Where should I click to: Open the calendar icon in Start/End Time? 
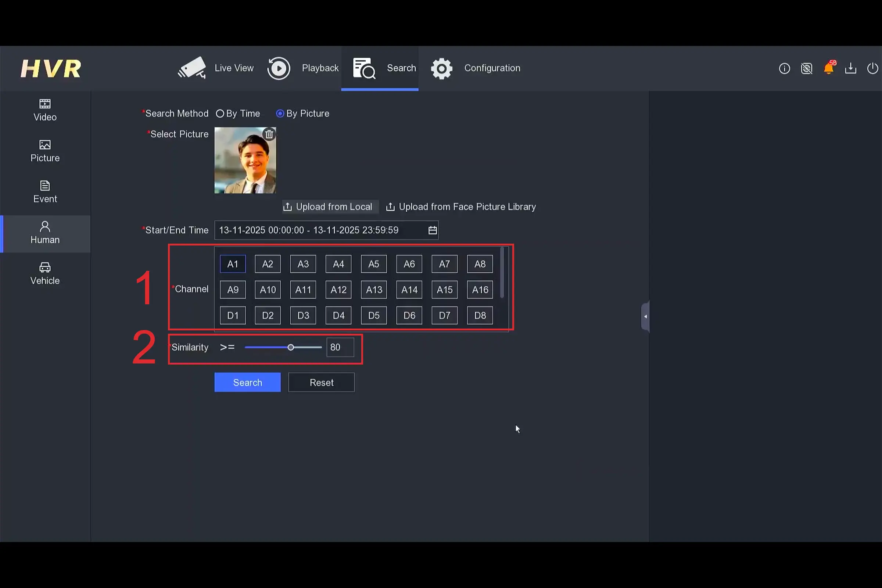(x=433, y=230)
